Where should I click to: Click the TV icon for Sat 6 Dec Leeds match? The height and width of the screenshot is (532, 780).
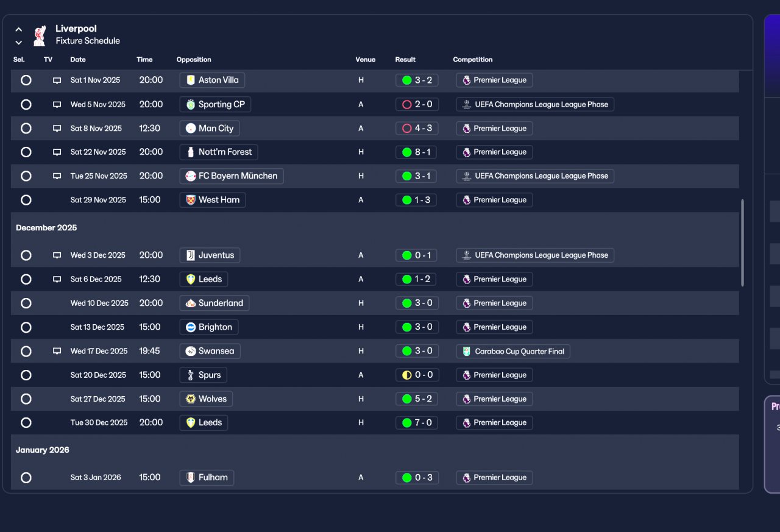coord(57,280)
